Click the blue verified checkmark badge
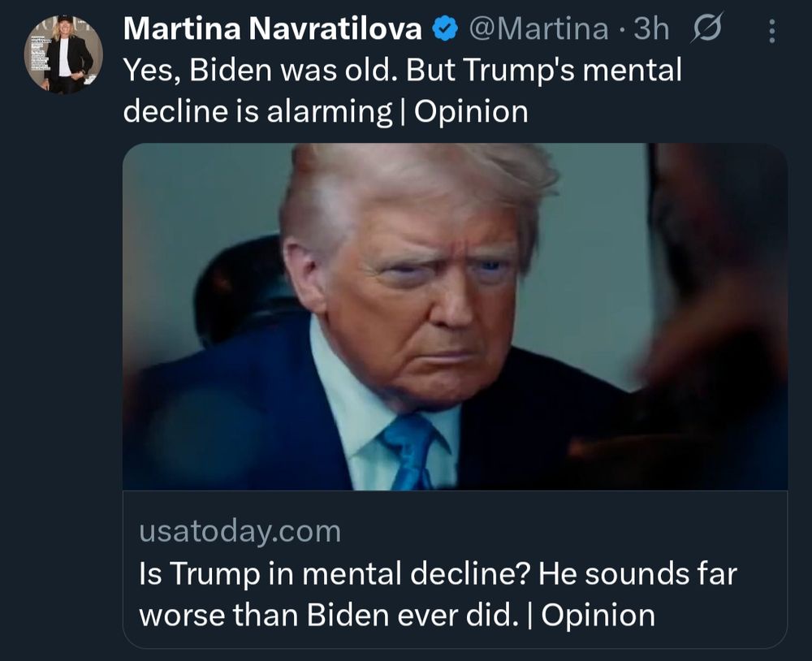Image resolution: width=812 pixels, height=661 pixels. tap(442, 30)
